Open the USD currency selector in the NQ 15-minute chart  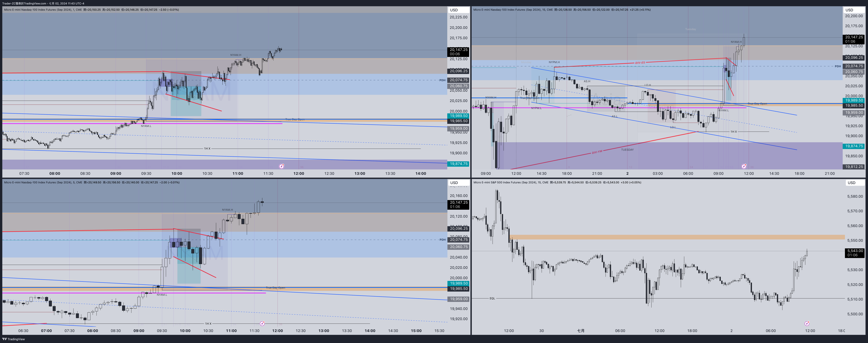coord(854,10)
